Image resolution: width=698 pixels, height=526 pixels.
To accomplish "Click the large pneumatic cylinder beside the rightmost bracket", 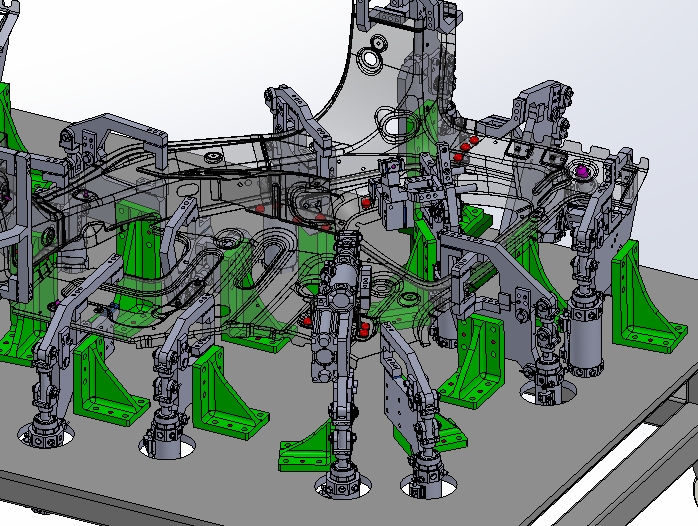I will click(585, 331).
